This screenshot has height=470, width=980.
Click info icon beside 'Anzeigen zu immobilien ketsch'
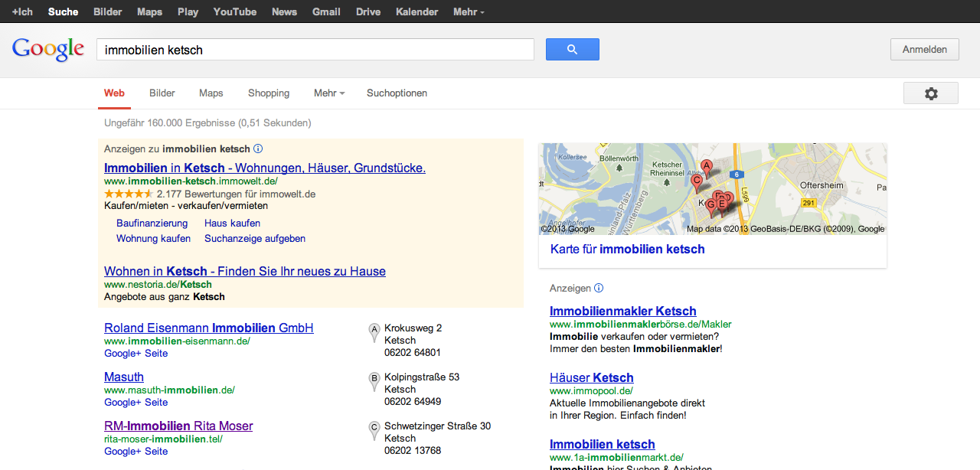tap(258, 149)
